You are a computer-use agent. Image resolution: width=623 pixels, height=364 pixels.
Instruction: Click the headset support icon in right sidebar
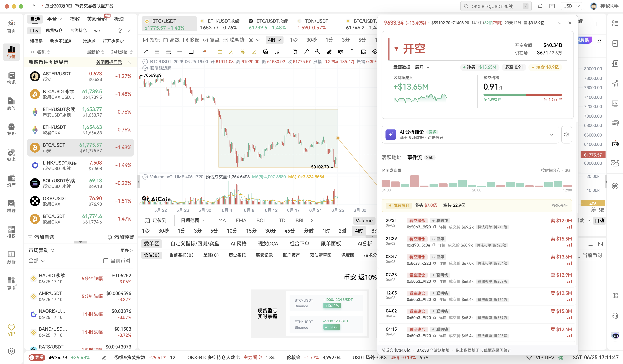point(615,316)
